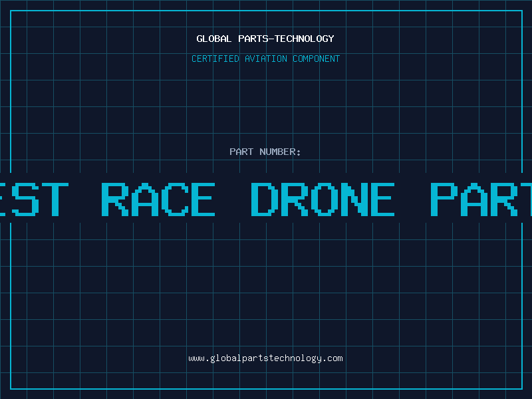
Task: Click the word RACE in banner
Action: (158, 199)
